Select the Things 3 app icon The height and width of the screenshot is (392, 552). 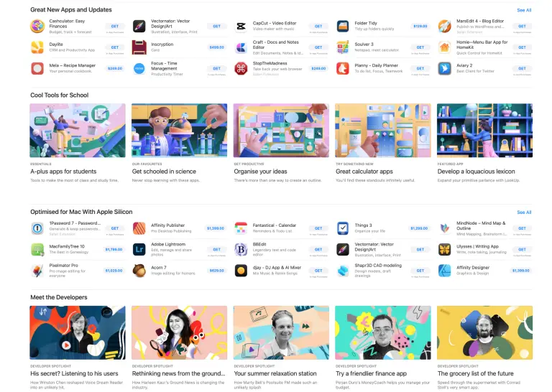pyautogui.click(x=343, y=228)
